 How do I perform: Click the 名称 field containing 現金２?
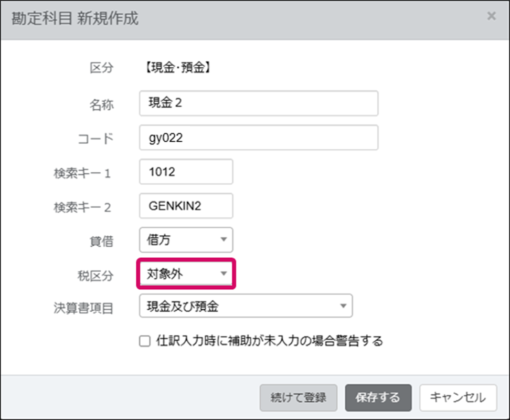259,103
